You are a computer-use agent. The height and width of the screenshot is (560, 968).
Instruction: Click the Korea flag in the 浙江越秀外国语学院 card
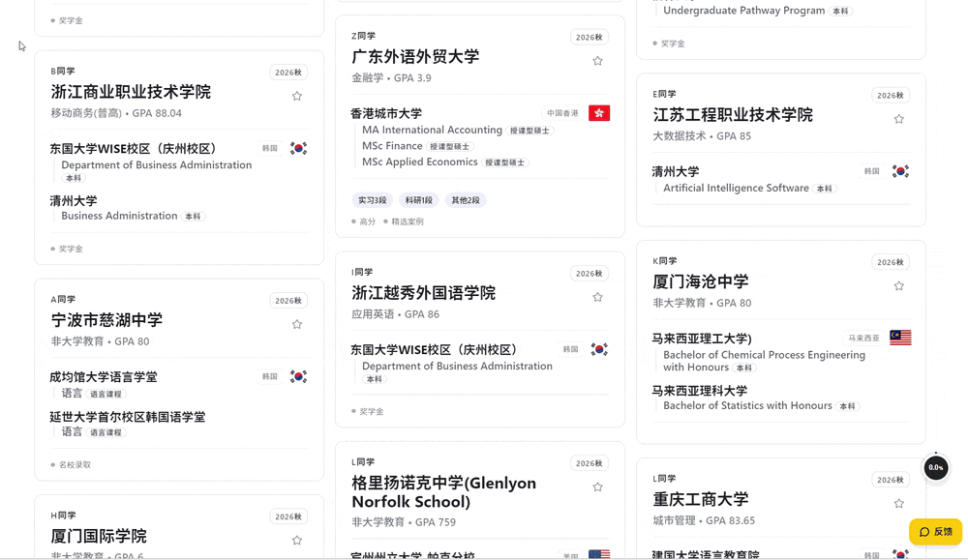point(599,349)
